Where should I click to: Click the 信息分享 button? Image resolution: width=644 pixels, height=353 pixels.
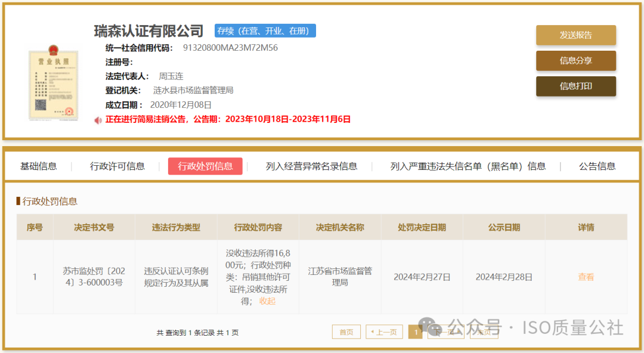click(575, 61)
